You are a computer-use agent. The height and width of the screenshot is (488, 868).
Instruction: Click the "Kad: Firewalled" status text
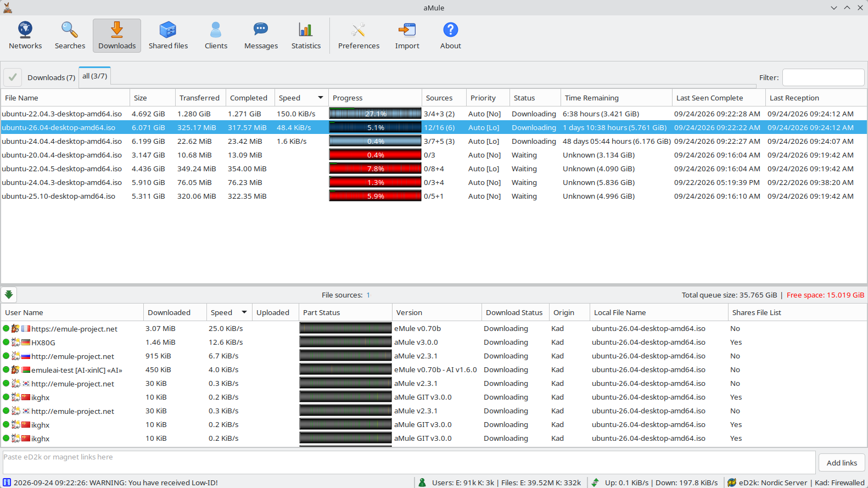click(839, 483)
